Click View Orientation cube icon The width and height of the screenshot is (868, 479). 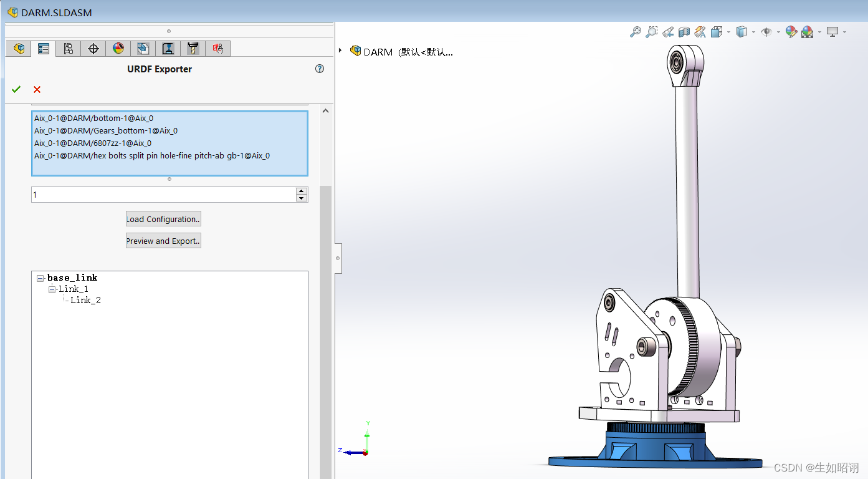(x=717, y=32)
